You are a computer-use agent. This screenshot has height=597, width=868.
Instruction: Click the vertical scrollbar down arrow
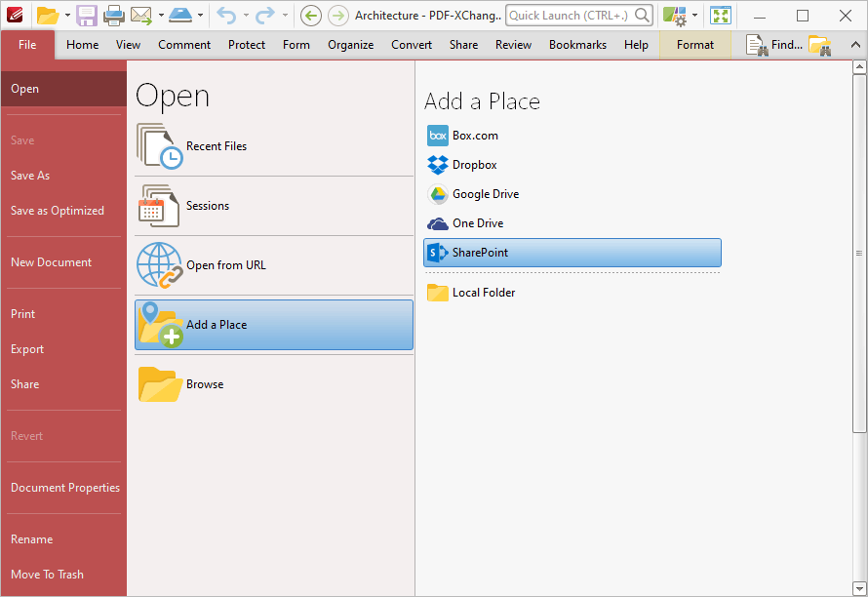tap(859, 588)
